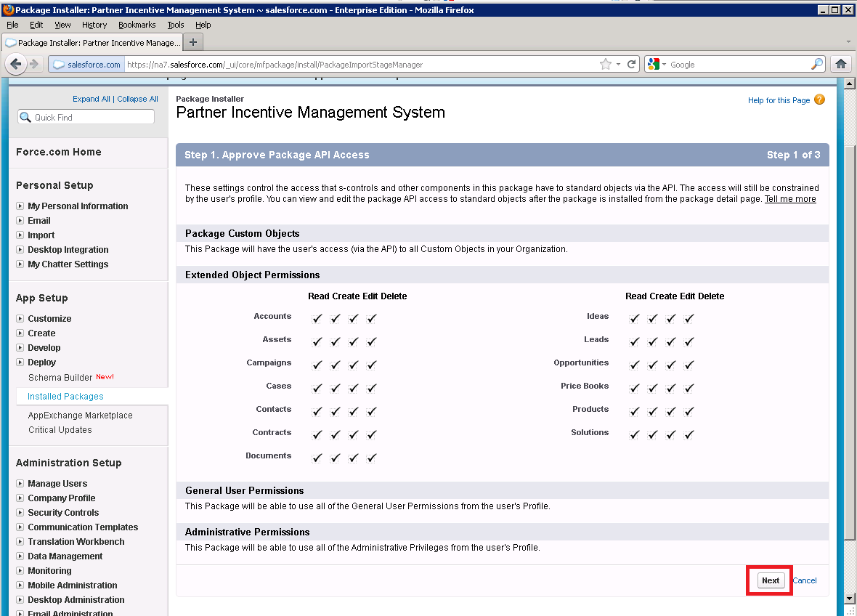The height and width of the screenshot is (616, 857).
Task: Expand the My Personal Information node
Action: (x=20, y=206)
